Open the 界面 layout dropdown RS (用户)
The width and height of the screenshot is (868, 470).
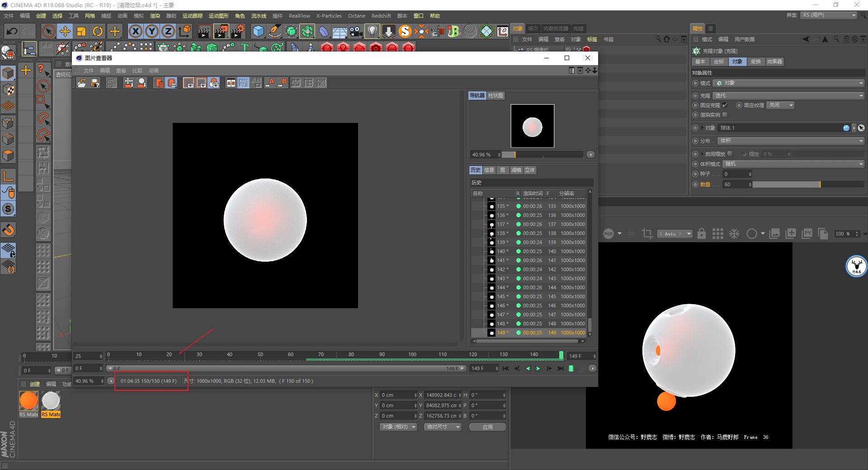coord(829,15)
